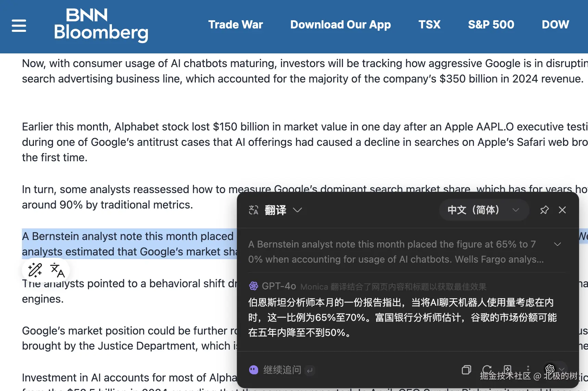Viewport: 588px width, 391px height.
Task: Click the magic wand icon below the selected text
Action: [35, 270]
